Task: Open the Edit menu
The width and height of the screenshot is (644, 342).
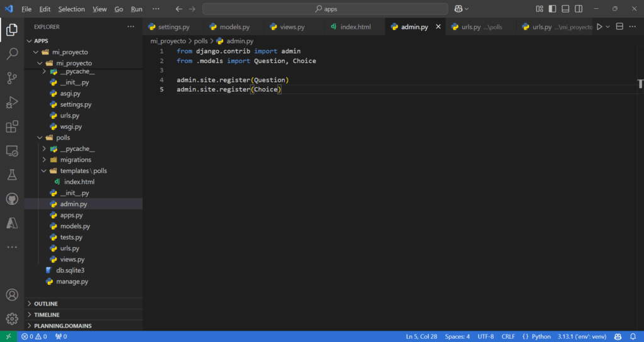Action: [45, 9]
